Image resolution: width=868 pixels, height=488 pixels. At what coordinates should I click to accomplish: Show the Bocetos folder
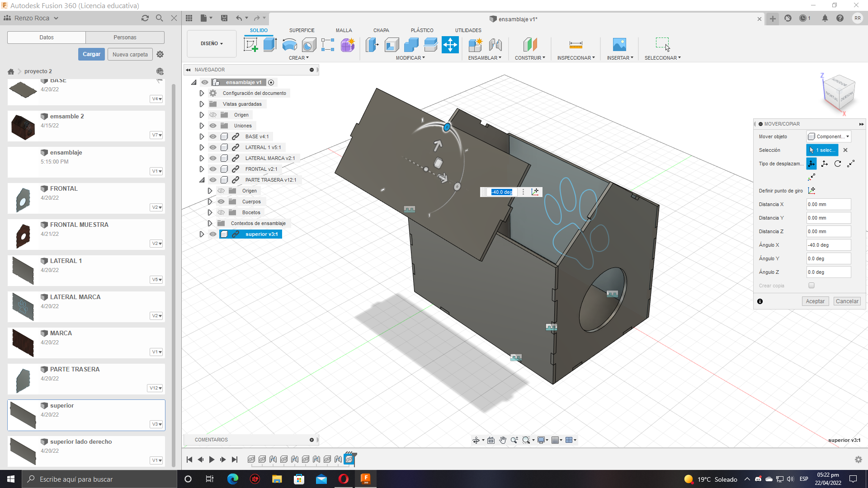[221, 212]
